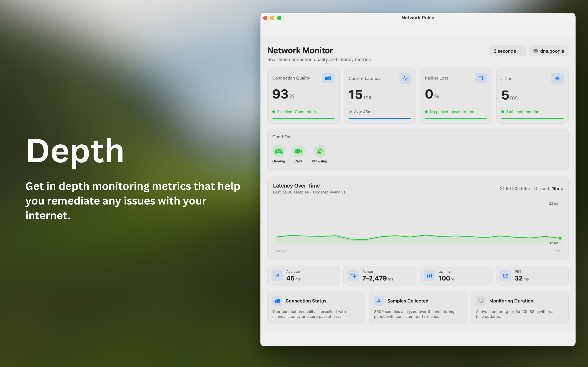Select the Gaming controller icon

pyautogui.click(x=278, y=151)
